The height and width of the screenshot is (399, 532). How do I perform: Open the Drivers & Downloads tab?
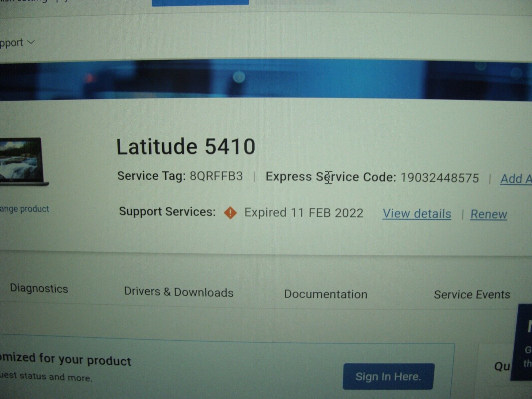[x=179, y=292]
